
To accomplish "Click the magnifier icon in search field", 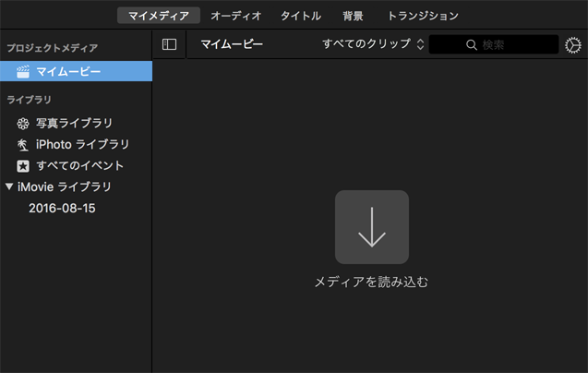I will [472, 45].
